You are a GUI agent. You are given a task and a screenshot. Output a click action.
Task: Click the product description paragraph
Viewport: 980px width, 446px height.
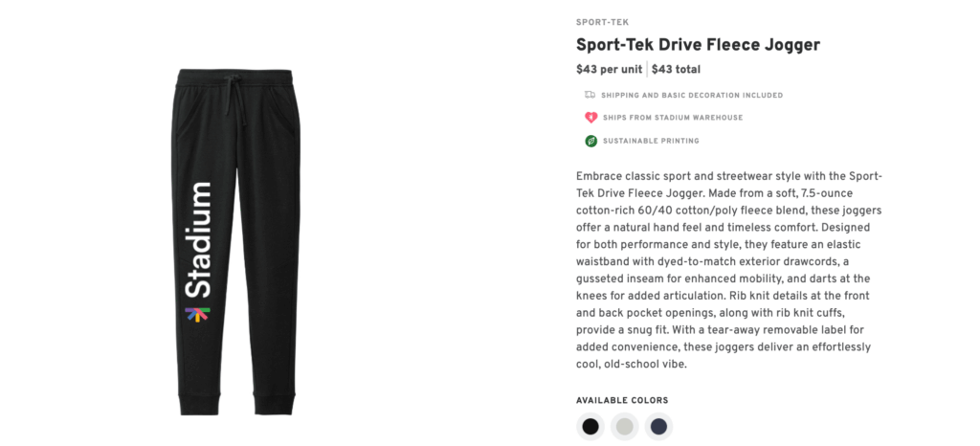click(729, 270)
